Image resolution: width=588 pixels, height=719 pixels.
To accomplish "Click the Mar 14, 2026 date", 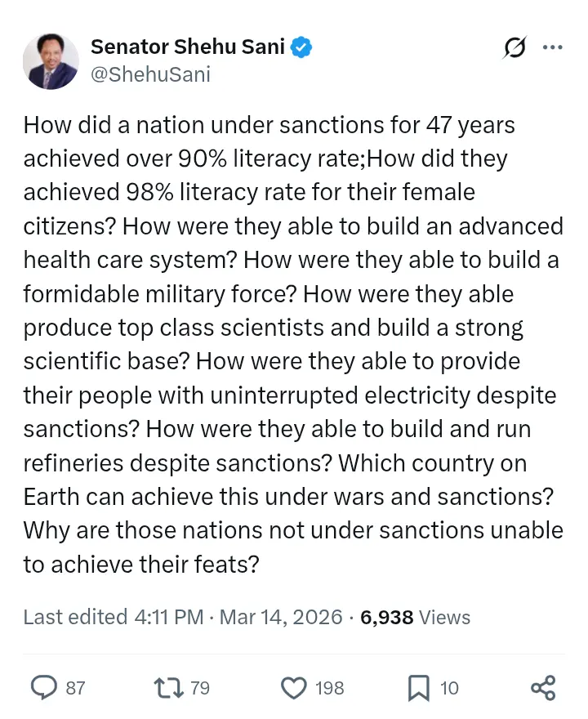I will [x=281, y=617].
